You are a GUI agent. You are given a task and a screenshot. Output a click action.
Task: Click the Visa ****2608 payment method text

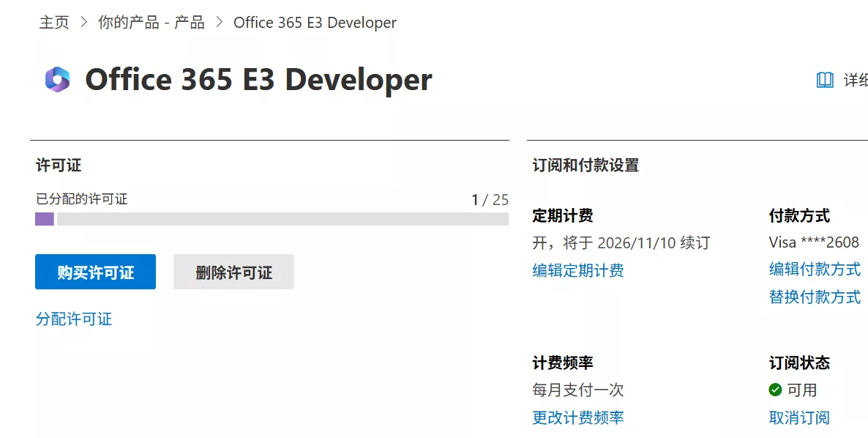pos(814,242)
